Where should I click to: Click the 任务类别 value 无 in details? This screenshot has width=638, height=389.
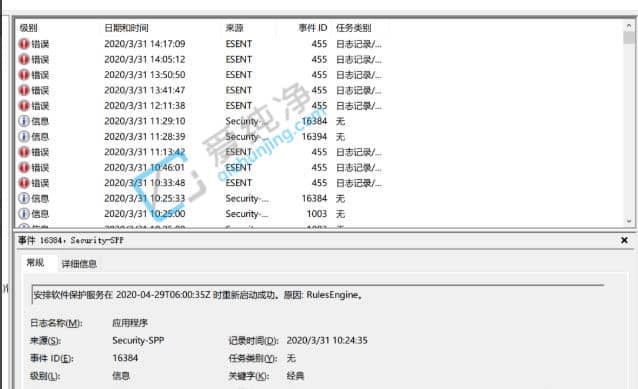click(x=291, y=358)
